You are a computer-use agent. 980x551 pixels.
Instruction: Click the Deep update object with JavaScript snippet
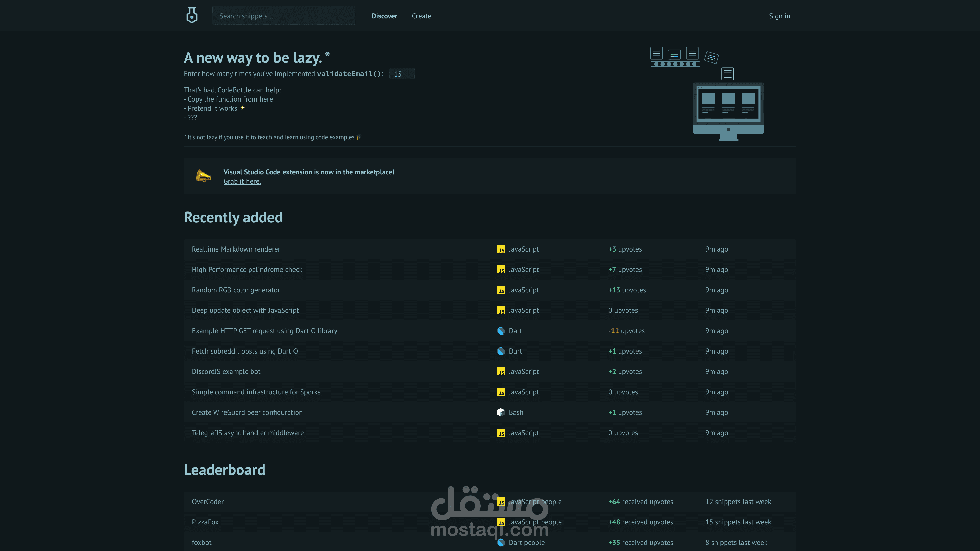click(x=245, y=310)
